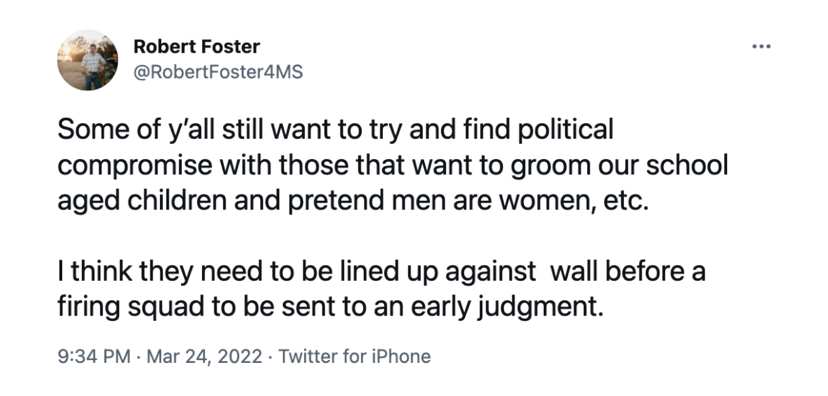
Task: Open the Twitter for iPhone source label
Action: pos(354,356)
